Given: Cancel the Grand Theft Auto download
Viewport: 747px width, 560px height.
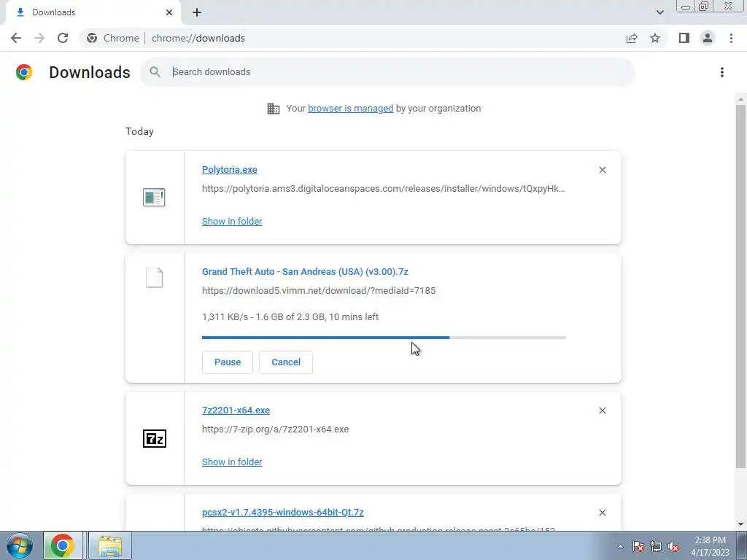Looking at the screenshot, I should pyautogui.click(x=286, y=362).
